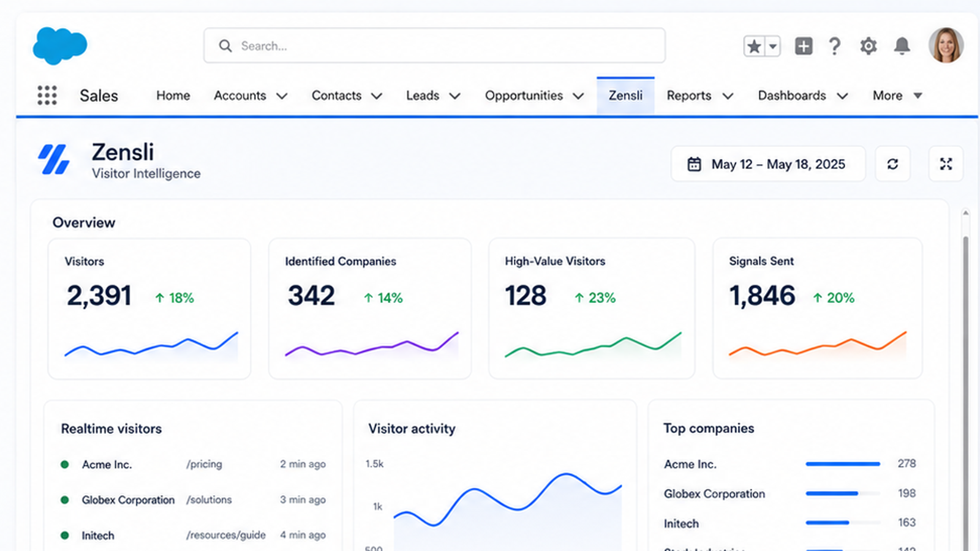Go to the Home tab
980x551 pixels.
point(173,96)
